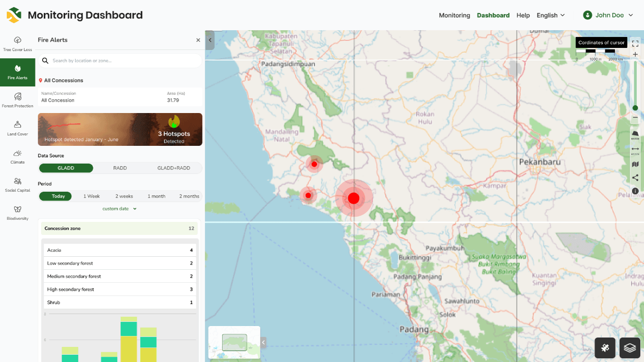The width and height of the screenshot is (644, 362).
Task: Open the Biodiversity module
Action: [x=17, y=213]
